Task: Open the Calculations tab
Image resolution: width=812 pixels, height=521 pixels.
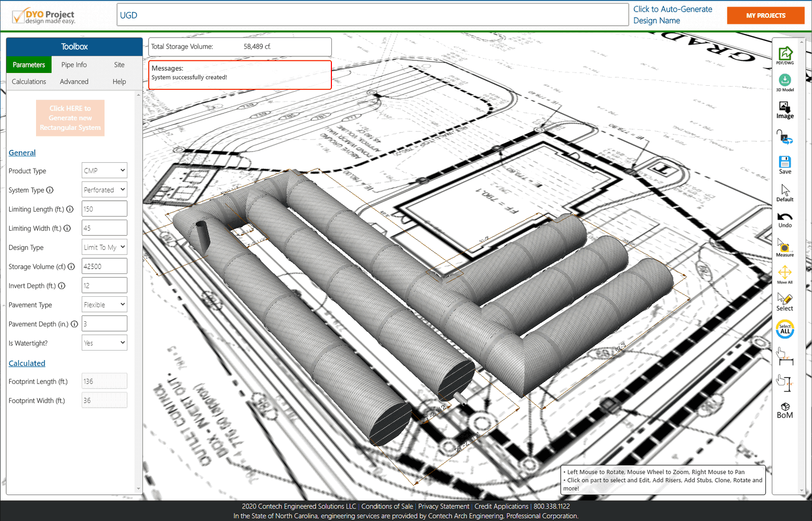Action: pyautogui.click(x=29, y=82)
